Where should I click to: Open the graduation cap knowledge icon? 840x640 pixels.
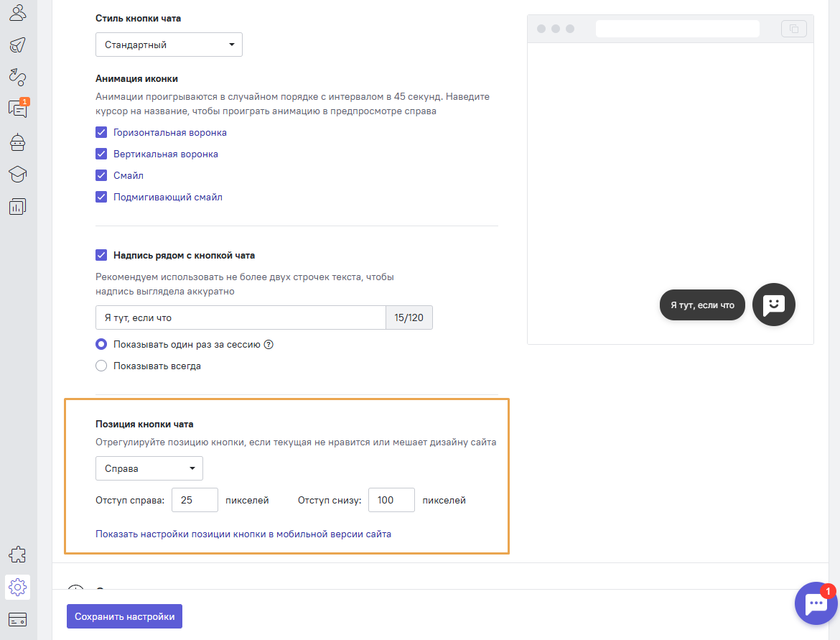18,175
